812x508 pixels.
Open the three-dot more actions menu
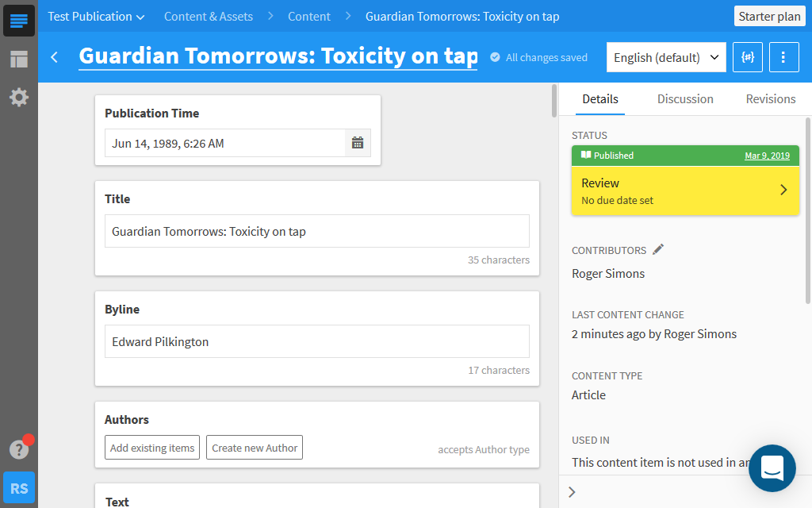(783, 57)
